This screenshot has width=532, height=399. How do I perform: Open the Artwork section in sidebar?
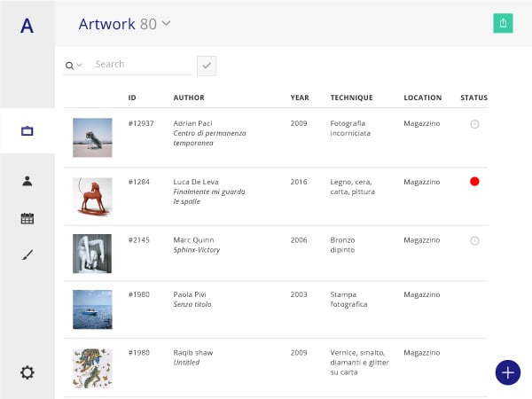[27, 130]
